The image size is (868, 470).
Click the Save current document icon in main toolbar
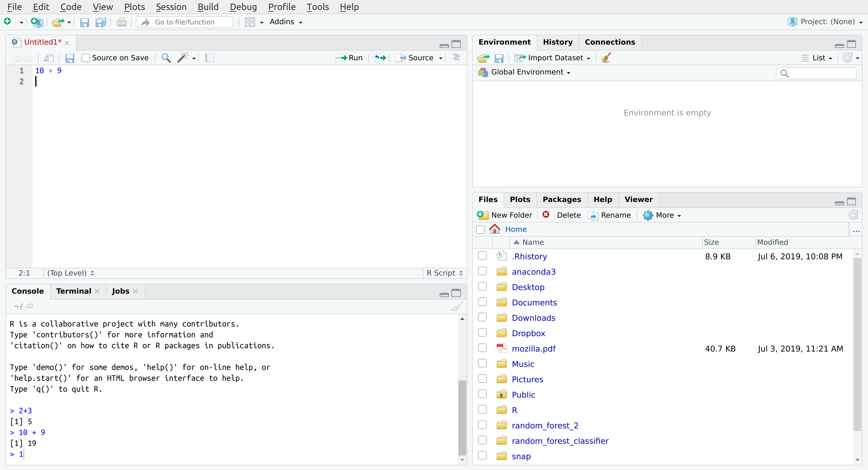click(x=84, y=22)
